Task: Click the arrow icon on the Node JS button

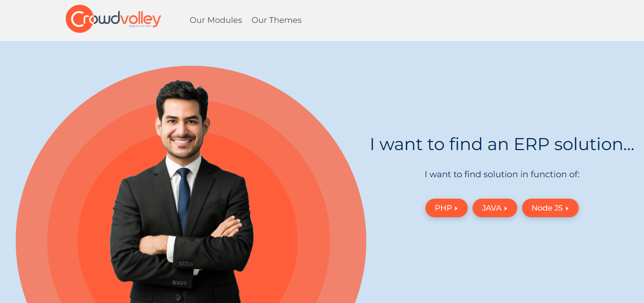Action: 567,208
